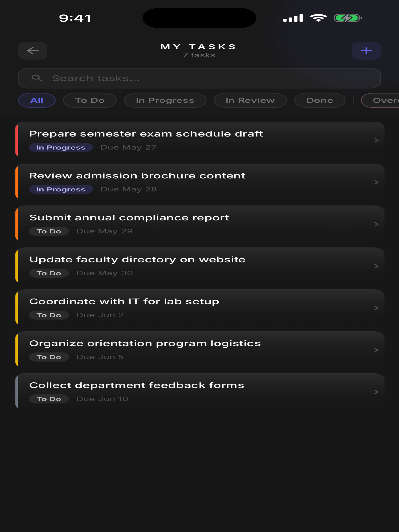Click To Do badge on faculty directory task
The width and height of the screenshot is (399, 532).
(x=49, y=273)
